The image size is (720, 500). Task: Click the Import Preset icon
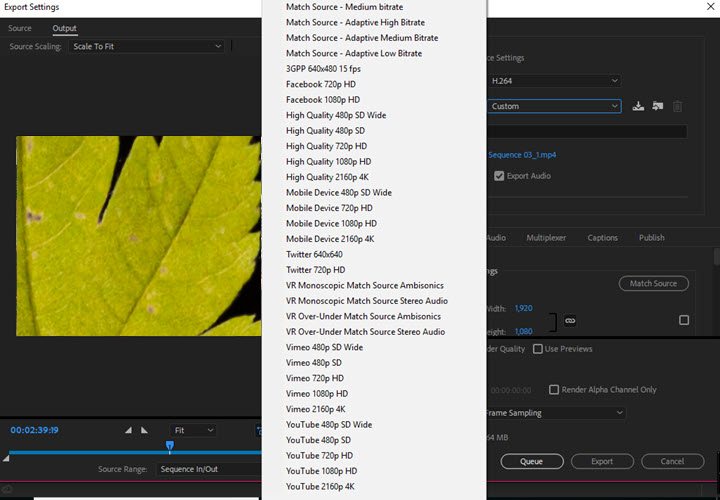point(658,106)
